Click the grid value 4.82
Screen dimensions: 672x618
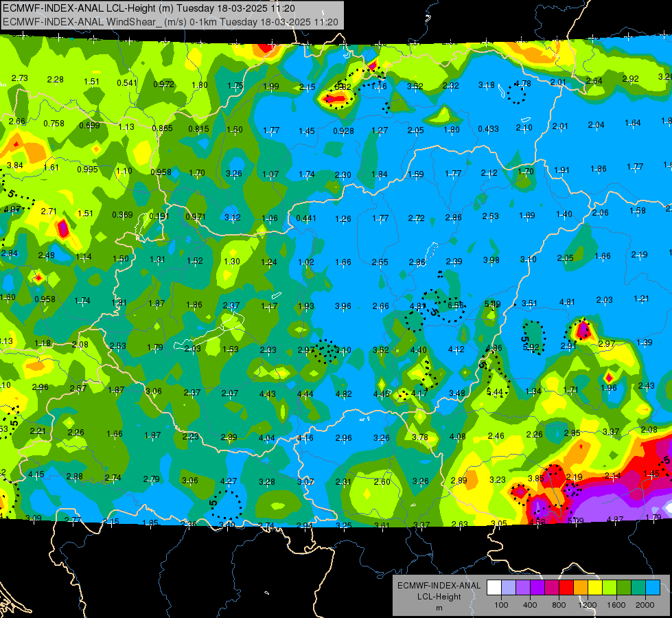tap(343, 393)
